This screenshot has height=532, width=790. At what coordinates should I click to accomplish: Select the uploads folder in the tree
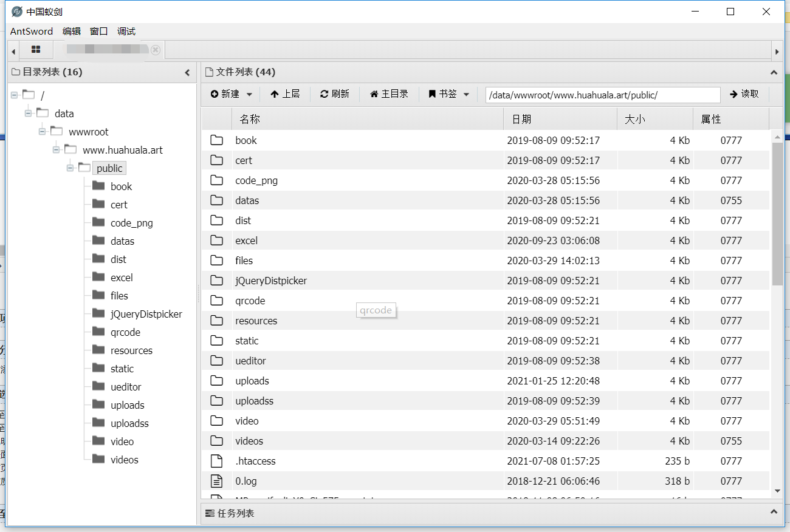(x=128, y=405)
